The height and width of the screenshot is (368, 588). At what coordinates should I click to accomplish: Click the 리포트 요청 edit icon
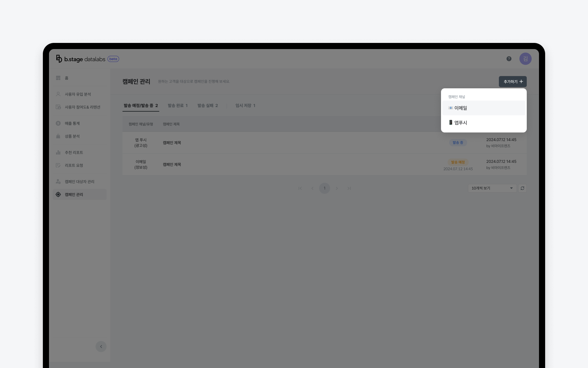[58, 165]
